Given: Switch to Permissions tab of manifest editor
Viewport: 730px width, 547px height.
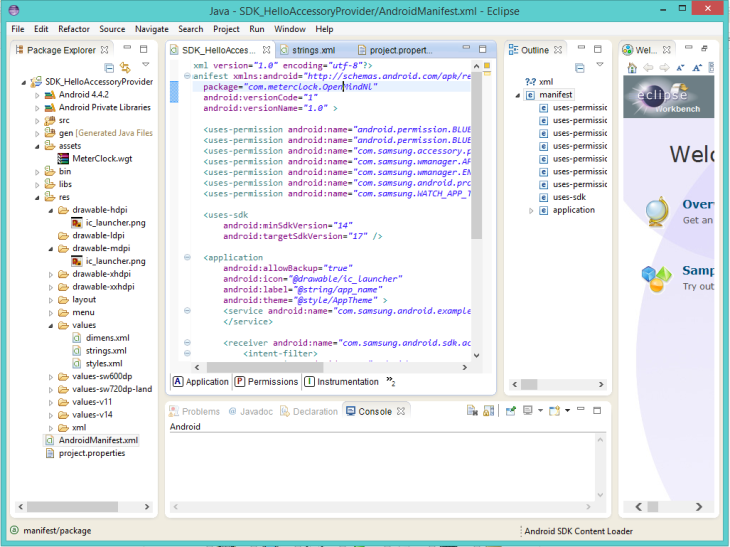Looking at the screenshot, I should 266,381.
